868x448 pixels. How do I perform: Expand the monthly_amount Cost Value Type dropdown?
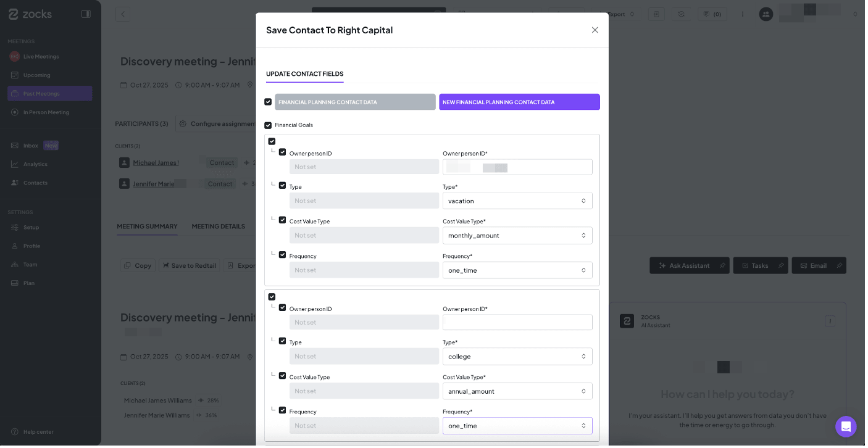tap(517, 236)
